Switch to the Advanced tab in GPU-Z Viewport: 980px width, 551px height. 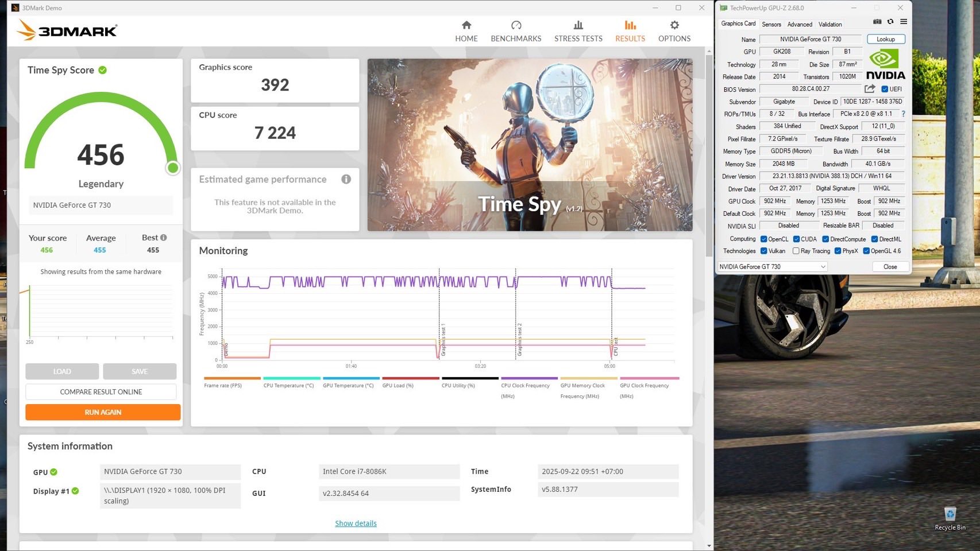coord(799,24)
